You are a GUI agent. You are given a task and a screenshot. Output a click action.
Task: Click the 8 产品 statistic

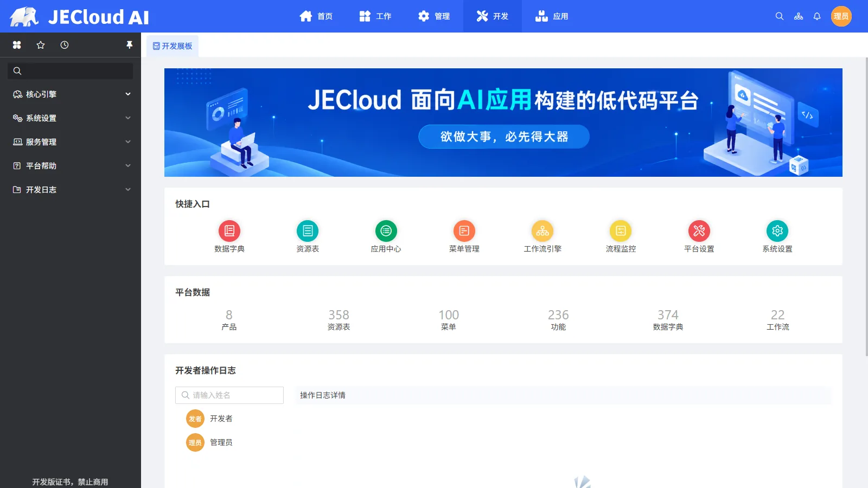(229, 320)
